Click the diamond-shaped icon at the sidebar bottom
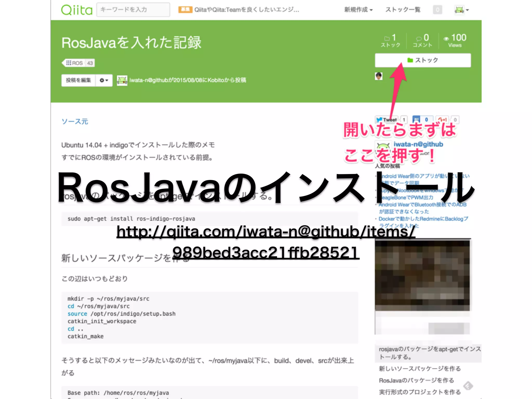Screen dimensions: 532x399 (468, 386)
